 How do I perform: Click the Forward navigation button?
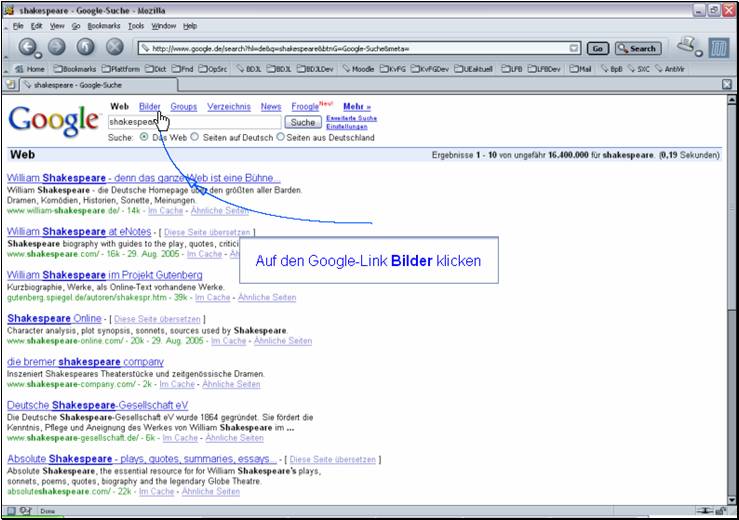(56, 47)
